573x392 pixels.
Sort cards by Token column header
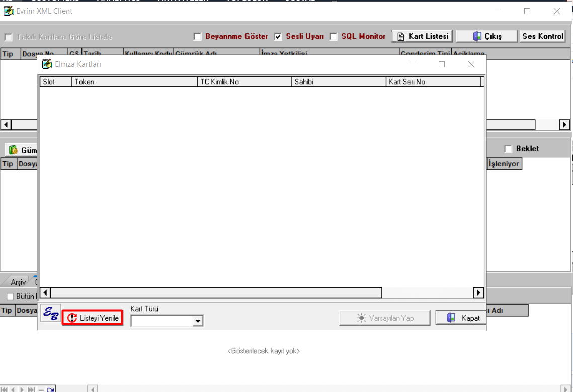tap(134, 82)
